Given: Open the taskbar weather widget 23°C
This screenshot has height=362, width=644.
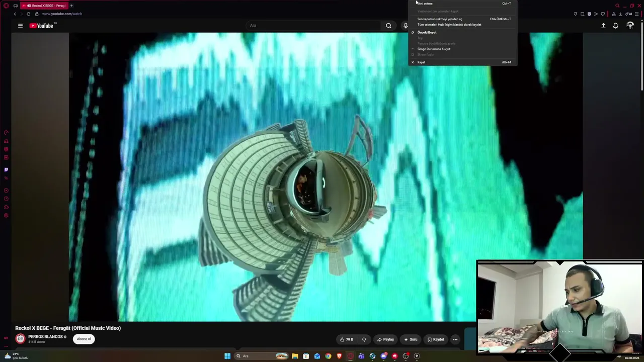Looking at the screenshot, I should (16, 356).
